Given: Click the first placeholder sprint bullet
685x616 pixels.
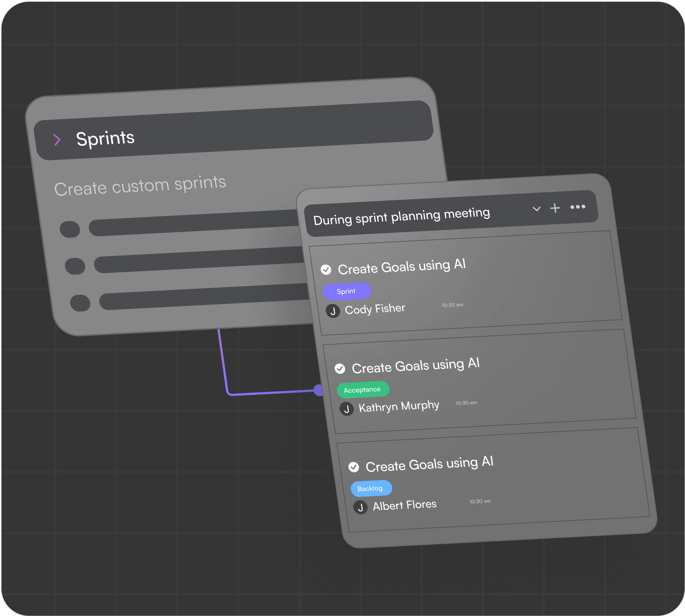Looking at the screenshot, I should (x=70, y=230).
